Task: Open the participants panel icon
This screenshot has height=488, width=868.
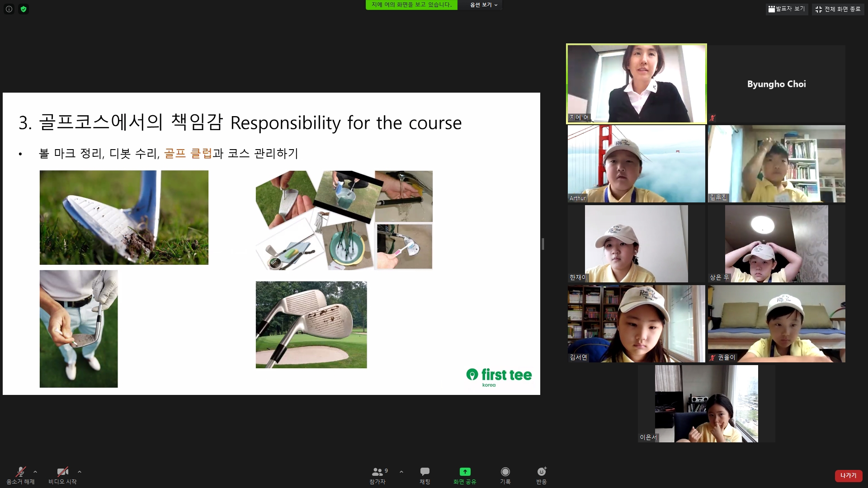Action: click(x=377, y=472)
